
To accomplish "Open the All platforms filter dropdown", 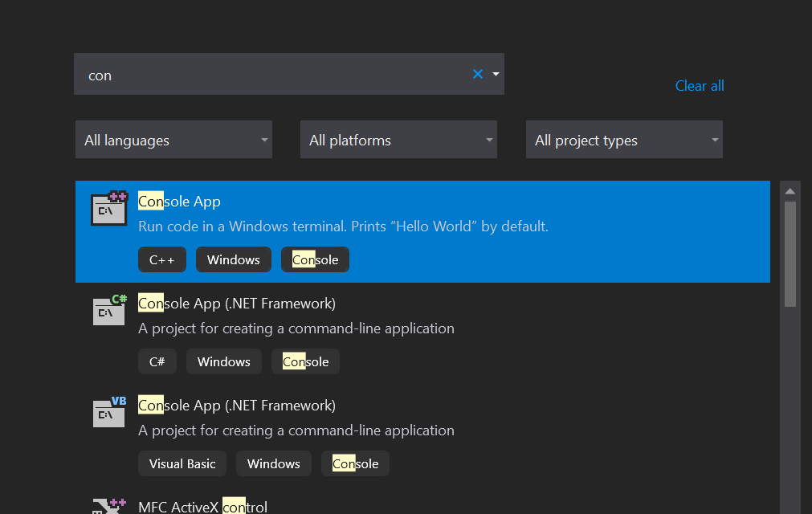I will point(398,140).
